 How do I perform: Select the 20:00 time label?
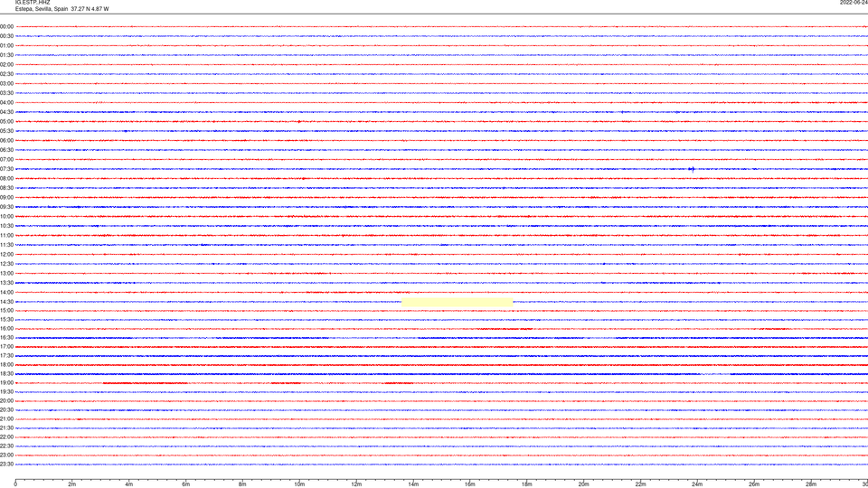[6, 401]
